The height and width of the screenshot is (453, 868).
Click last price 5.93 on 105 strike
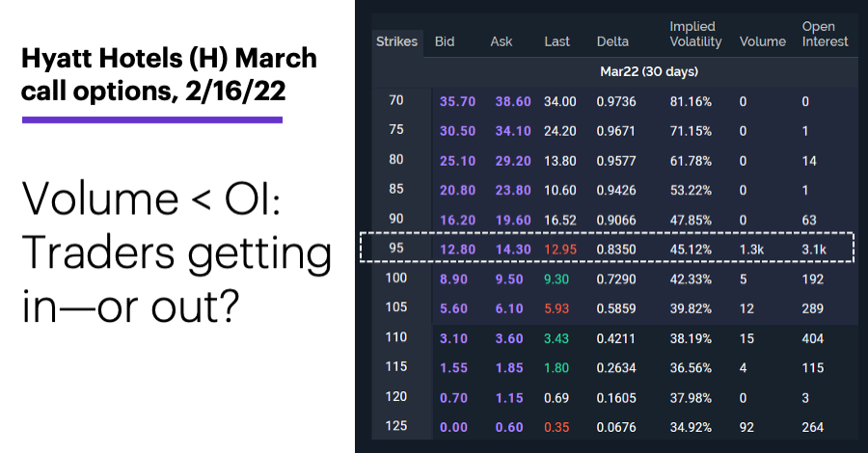pyautogui.click(x=556, y=309)
